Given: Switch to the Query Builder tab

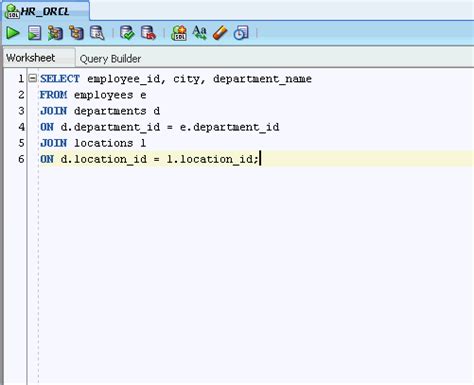Looking at the screenshot, I should click(x=110, y=59).
